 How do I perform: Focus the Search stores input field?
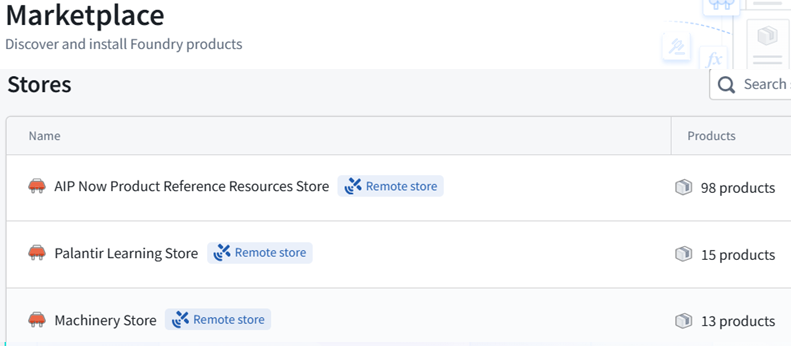pos(750,84)
